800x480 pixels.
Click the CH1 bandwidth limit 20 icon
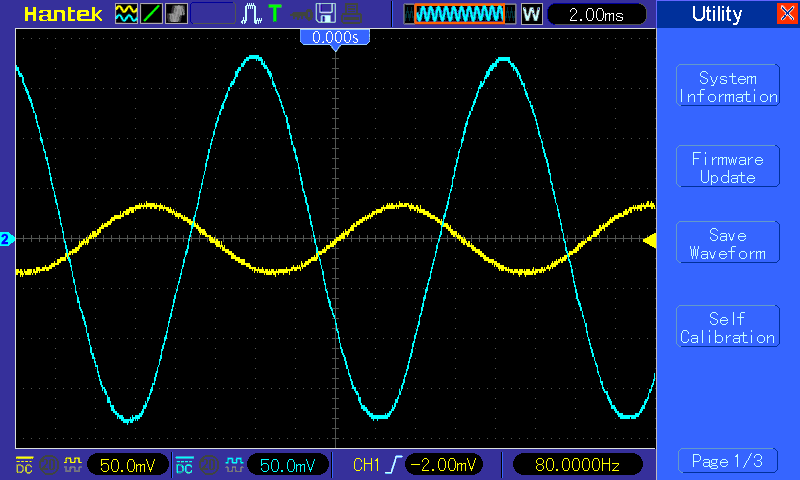coord(49,465)
